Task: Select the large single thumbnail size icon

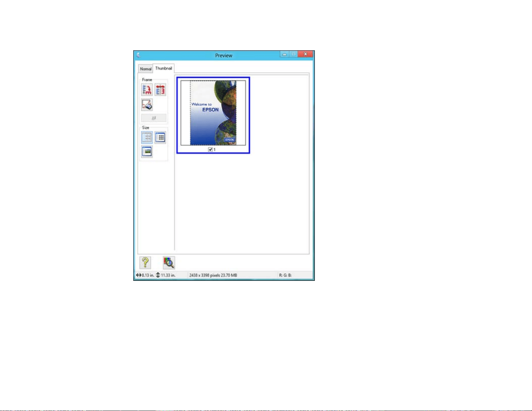Action: [x=147, y=152]
